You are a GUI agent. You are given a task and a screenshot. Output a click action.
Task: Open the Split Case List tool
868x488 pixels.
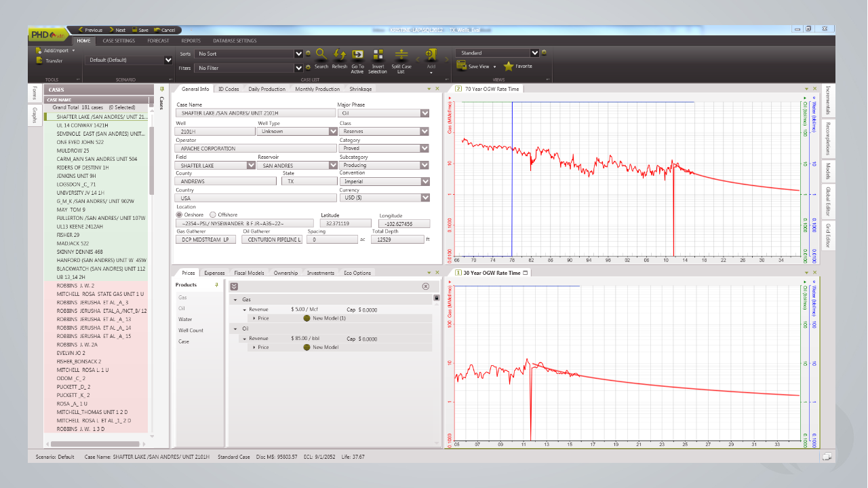(x=401, y=55)
